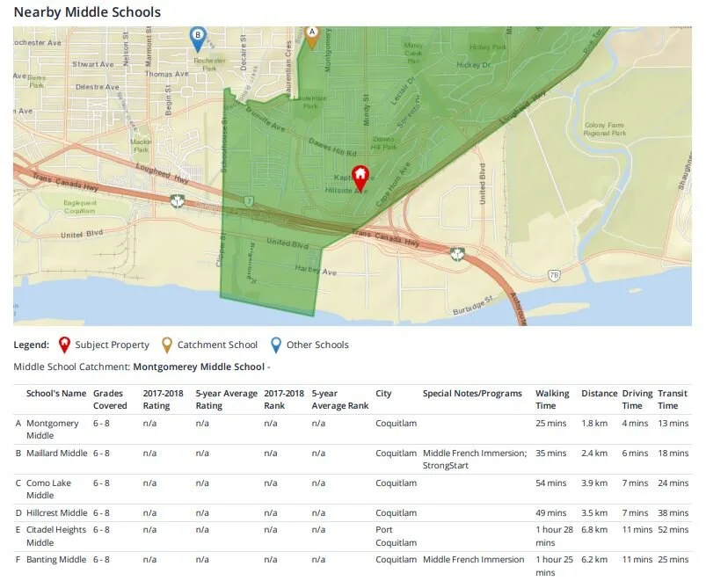Click the Distance column header
This screenshot has width=706, height=588.
[600, 393]
